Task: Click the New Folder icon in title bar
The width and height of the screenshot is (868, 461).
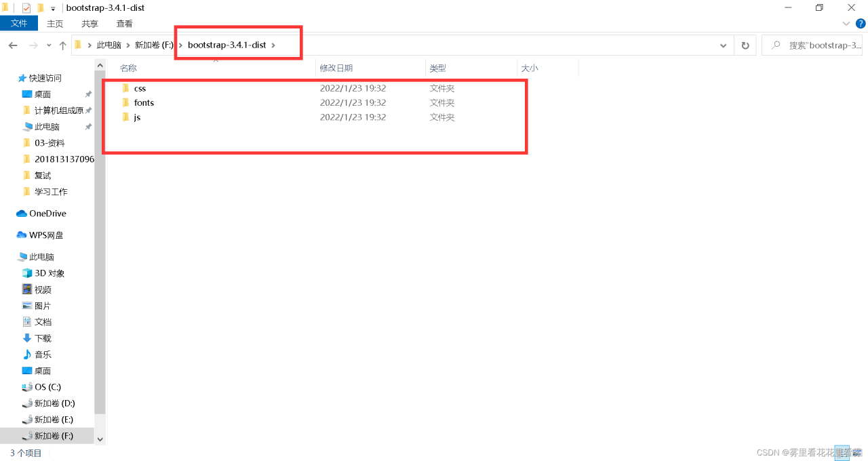Action: click(40, 8)
